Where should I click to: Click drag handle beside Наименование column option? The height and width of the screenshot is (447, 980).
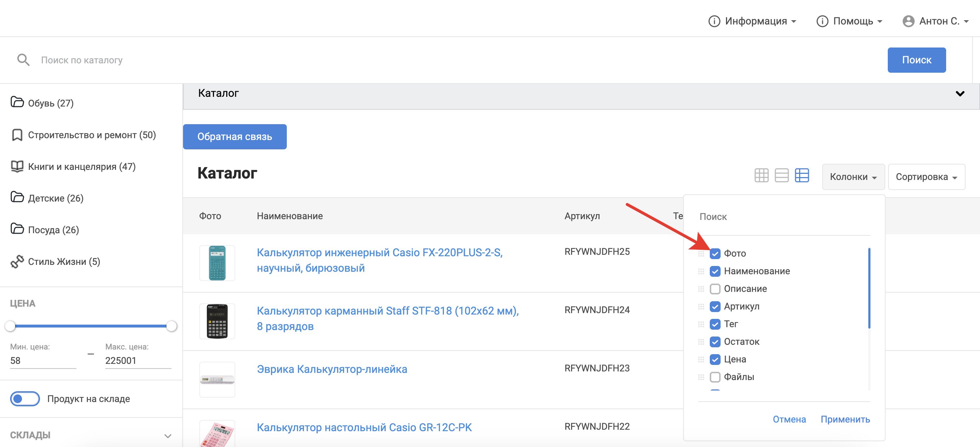[701, 271]
